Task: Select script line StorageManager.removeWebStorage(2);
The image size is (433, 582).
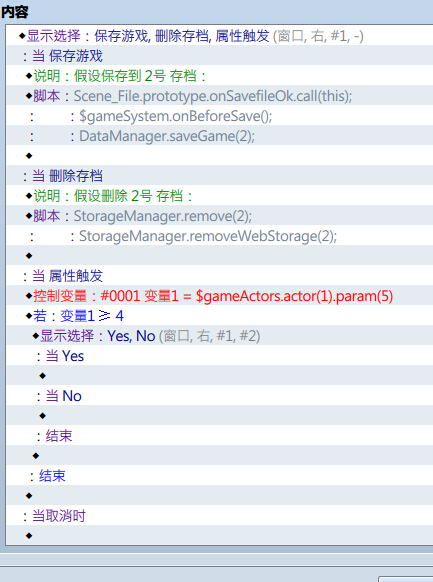Action: tap(220, 236)
